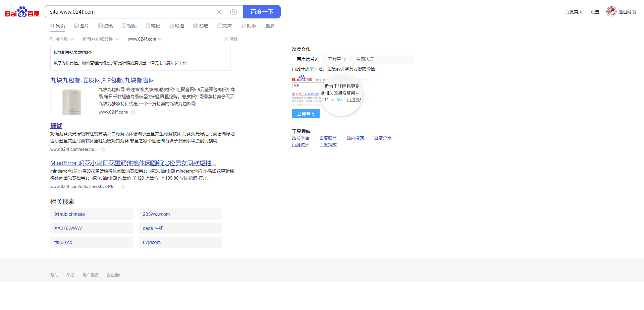Click related search 67jdcom
The image size is (644, 310).
[x=180, y=242]
